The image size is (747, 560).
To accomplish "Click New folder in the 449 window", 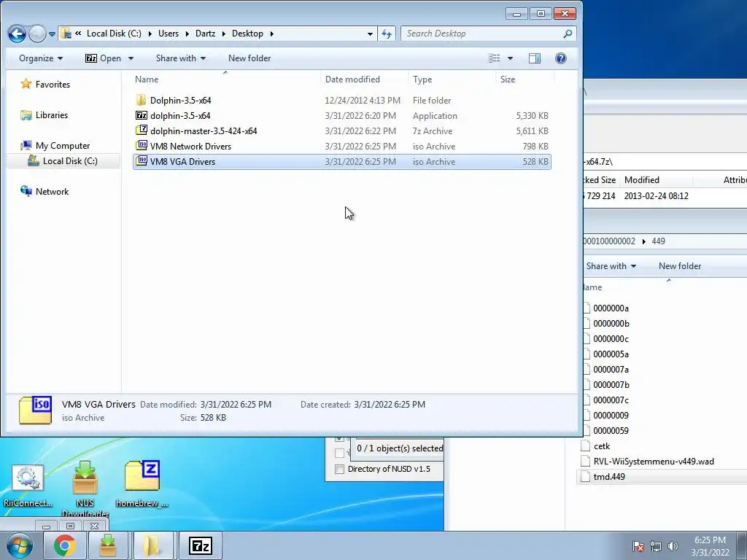I will point(680,266).
